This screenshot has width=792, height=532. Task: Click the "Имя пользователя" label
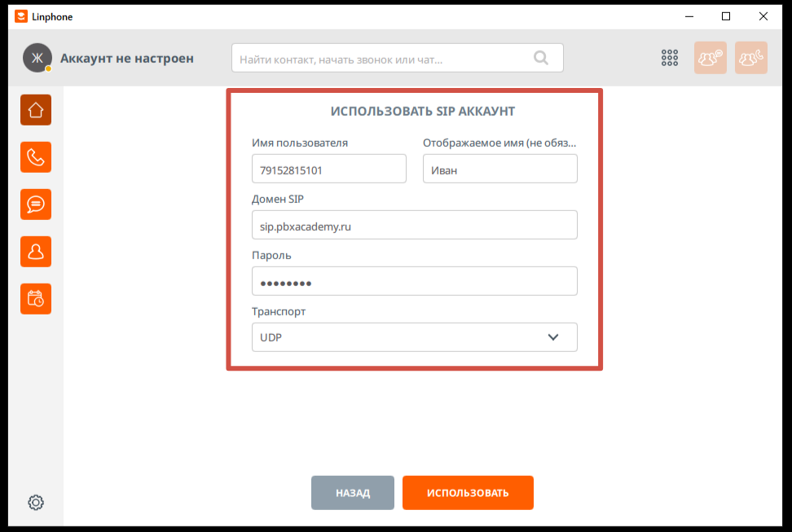[300, 143]
